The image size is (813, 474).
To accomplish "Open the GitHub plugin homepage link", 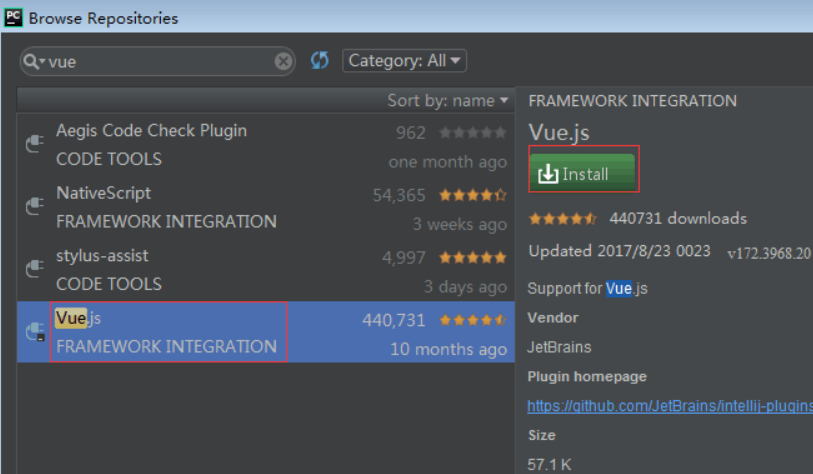I will click(x=669, y=406).
